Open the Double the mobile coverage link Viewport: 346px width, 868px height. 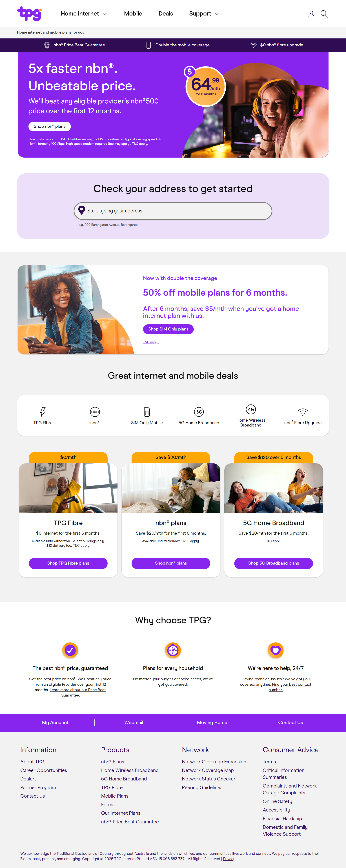(182, 45)
